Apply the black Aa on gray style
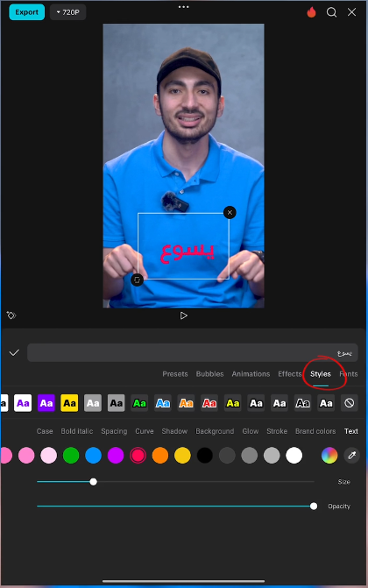Screen dimensions: 368x588 117,403
